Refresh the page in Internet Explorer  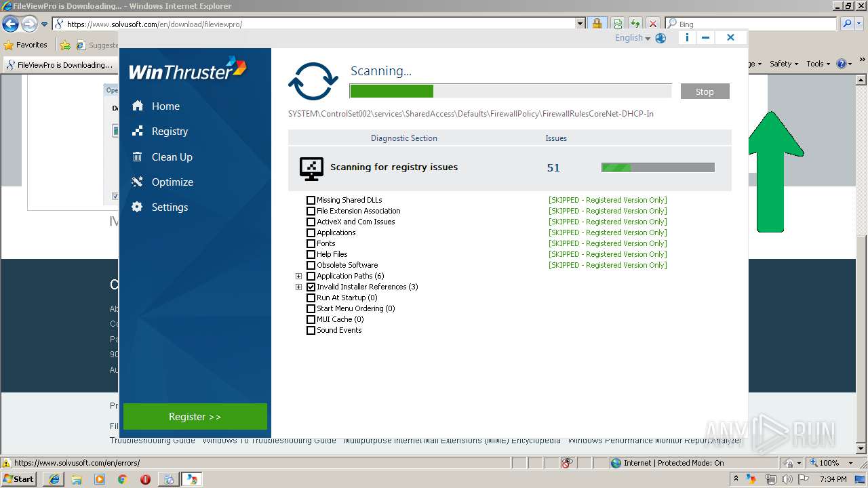635,24
